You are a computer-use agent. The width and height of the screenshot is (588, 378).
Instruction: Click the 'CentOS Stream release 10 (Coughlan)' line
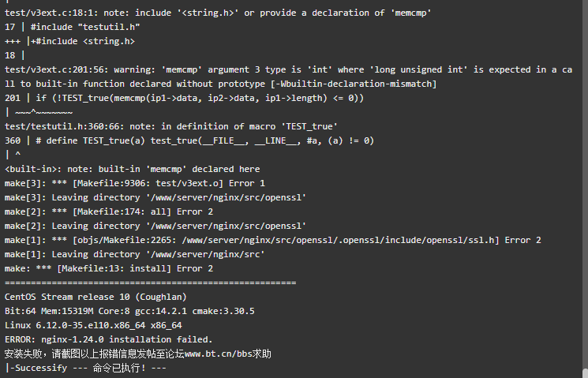[x=96, y=297]
